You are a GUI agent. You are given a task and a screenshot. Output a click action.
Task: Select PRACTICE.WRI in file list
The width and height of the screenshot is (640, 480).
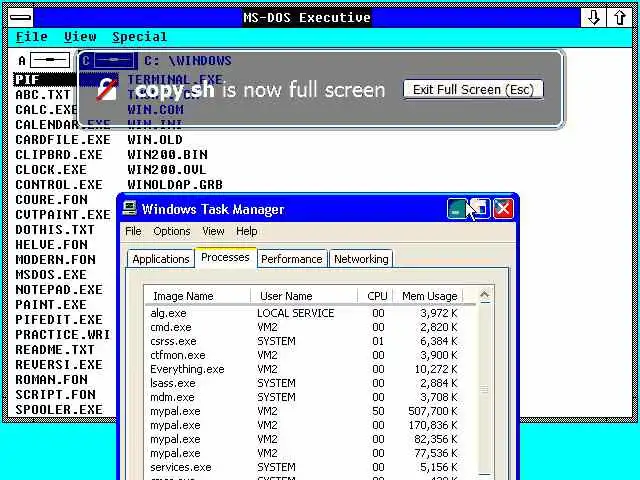(x=63, y=335)
